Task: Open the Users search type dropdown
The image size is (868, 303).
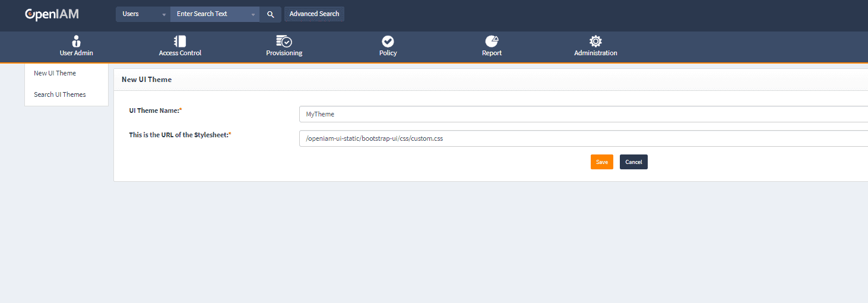Action: pos(143,14)
